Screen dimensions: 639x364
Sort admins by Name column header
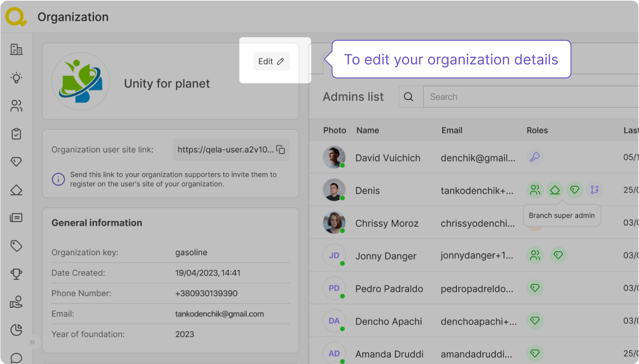coord(368,131)
